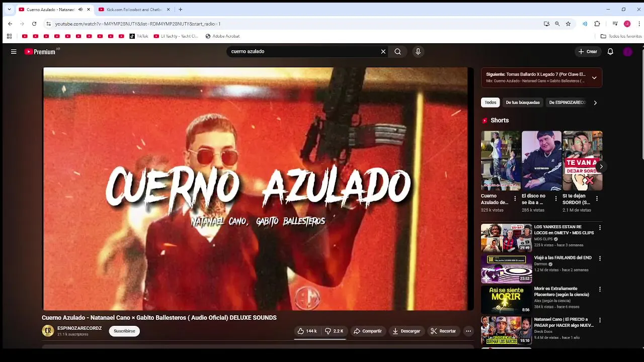Open options for Cuerno Azulado short
Image resolution: width=644 pixels, height=362 pixels.
[515, 199]
